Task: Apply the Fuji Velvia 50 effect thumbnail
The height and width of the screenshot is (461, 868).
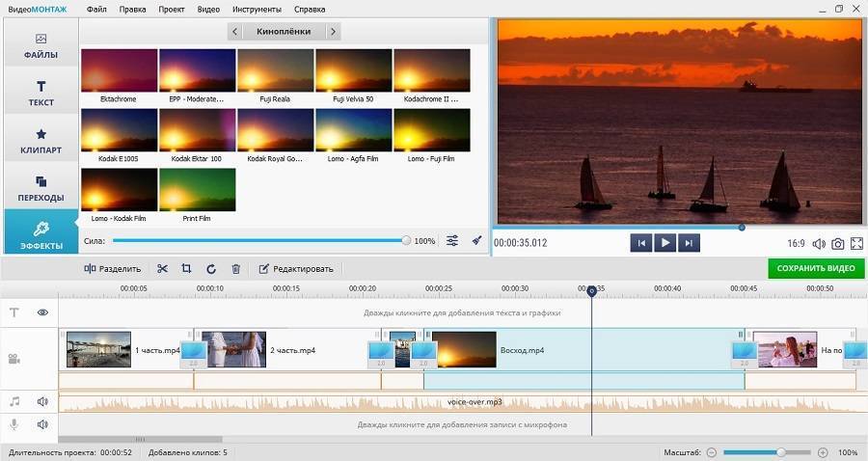Action: point(353,71)
